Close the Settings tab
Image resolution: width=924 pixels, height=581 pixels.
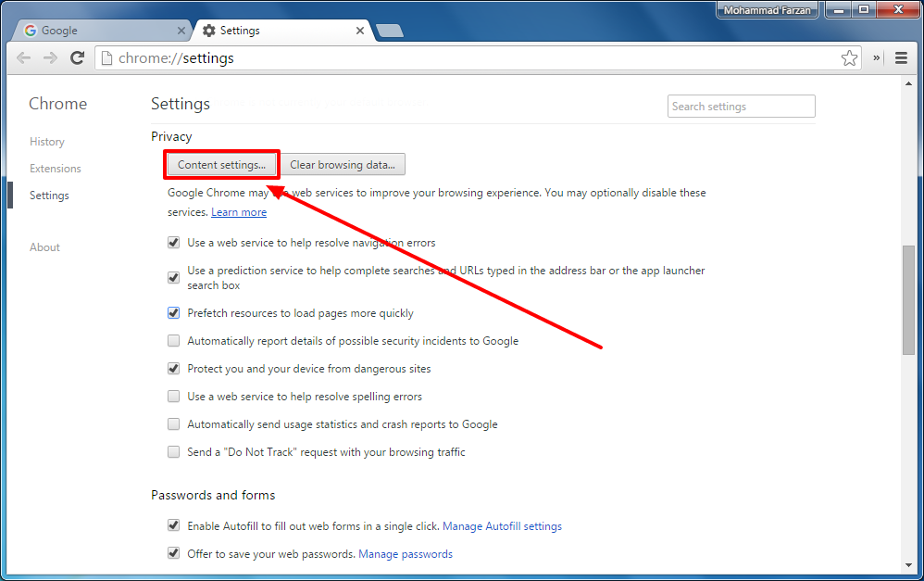point(360,31)
